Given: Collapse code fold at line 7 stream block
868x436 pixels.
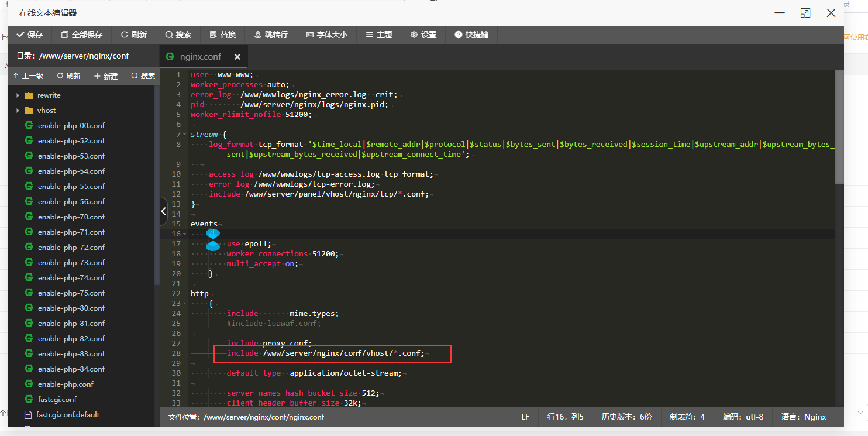Looking at the screenshot, I should point(183,134).
